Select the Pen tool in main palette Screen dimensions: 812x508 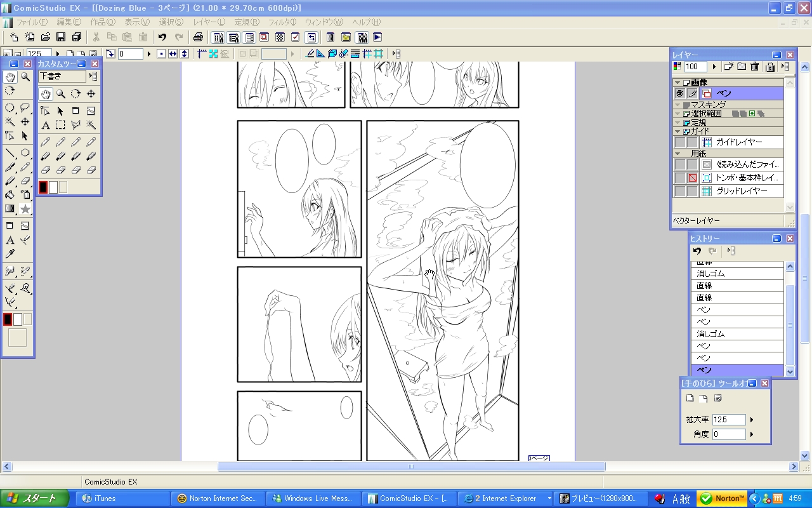10,167
